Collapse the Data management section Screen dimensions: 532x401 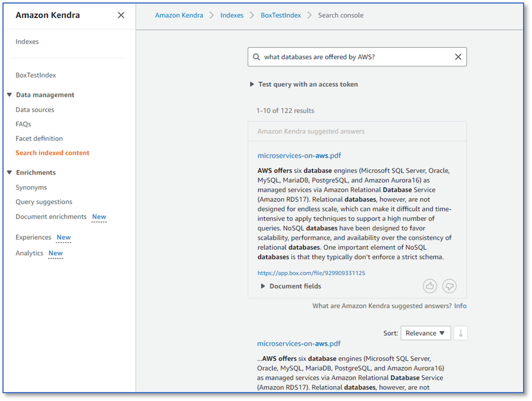pyautogui.click(x=9, y=95)
